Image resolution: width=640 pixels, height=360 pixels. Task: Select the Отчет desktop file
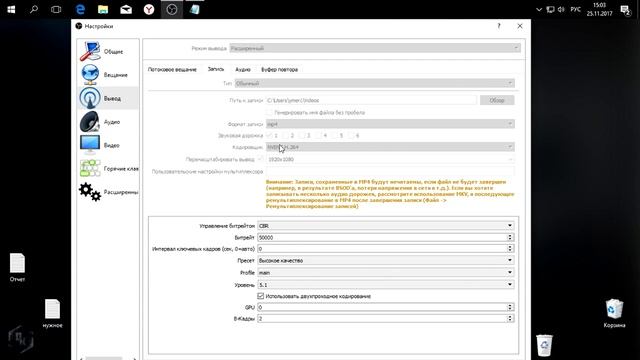point(18,268)
